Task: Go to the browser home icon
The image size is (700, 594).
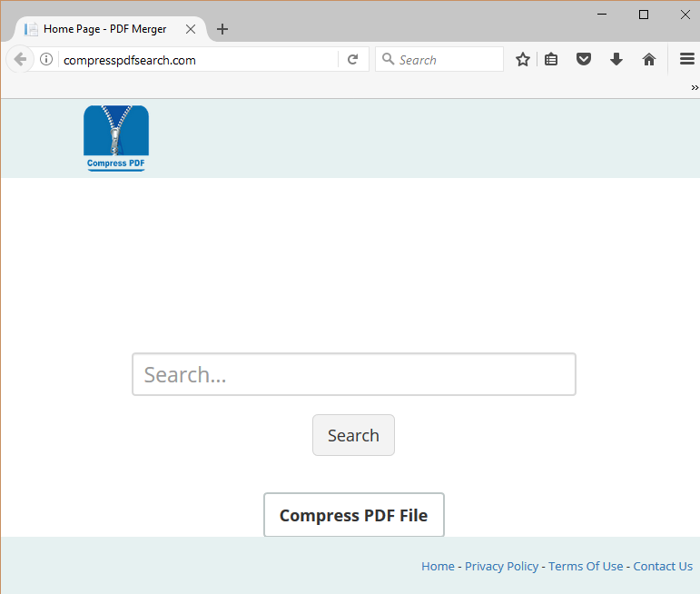Action: click(649, 59)
